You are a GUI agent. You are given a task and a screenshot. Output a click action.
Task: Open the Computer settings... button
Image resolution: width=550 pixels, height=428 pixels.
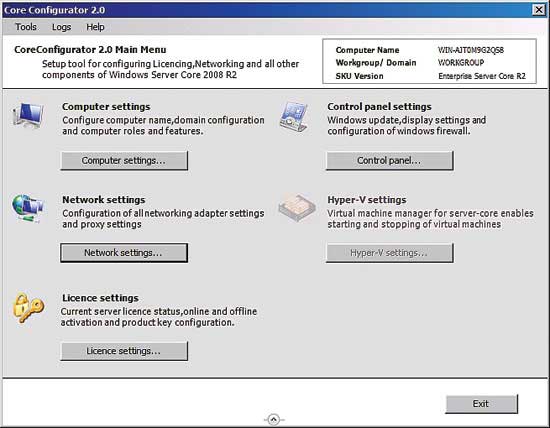pyautogui.click(x=124, y=161)
